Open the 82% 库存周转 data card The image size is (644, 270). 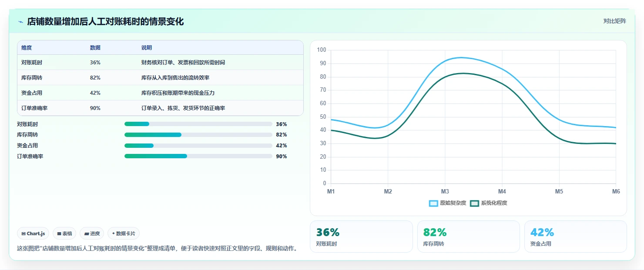pyautogui.click(x=468, y=237)
